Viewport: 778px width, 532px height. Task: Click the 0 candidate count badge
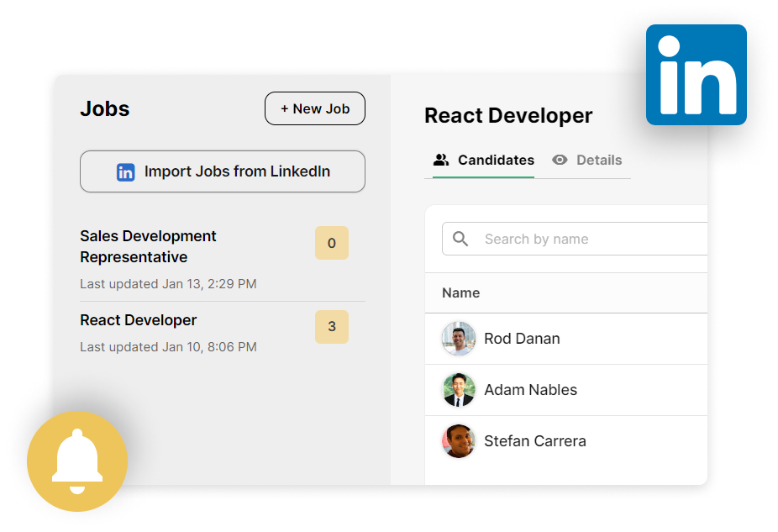(x=331, y=243)
